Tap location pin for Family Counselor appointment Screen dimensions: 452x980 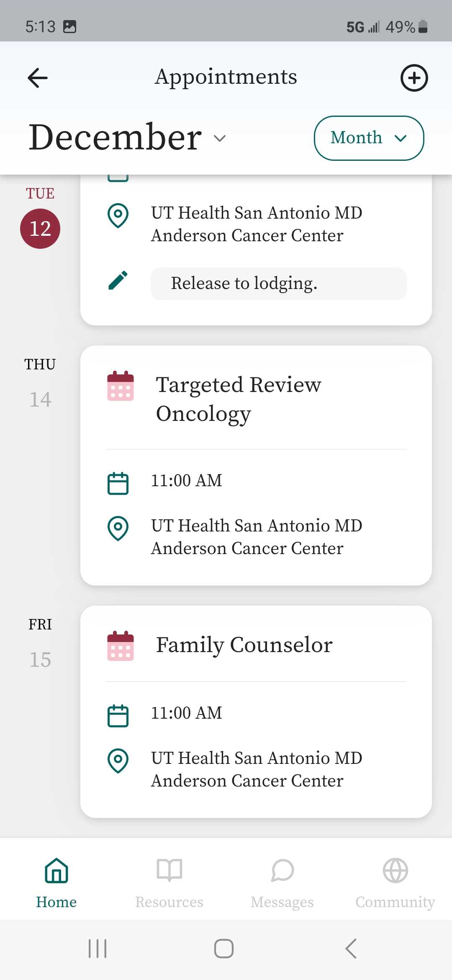point(118,761)
